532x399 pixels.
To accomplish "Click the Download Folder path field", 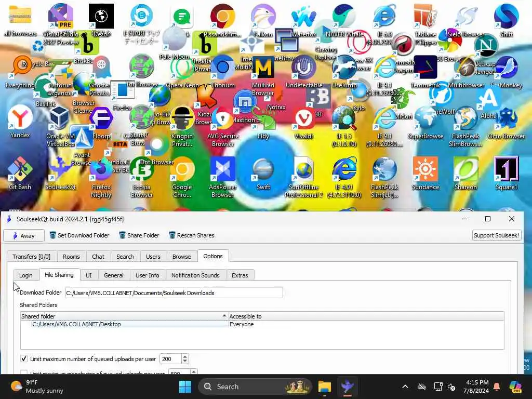I will coord(174,292).
